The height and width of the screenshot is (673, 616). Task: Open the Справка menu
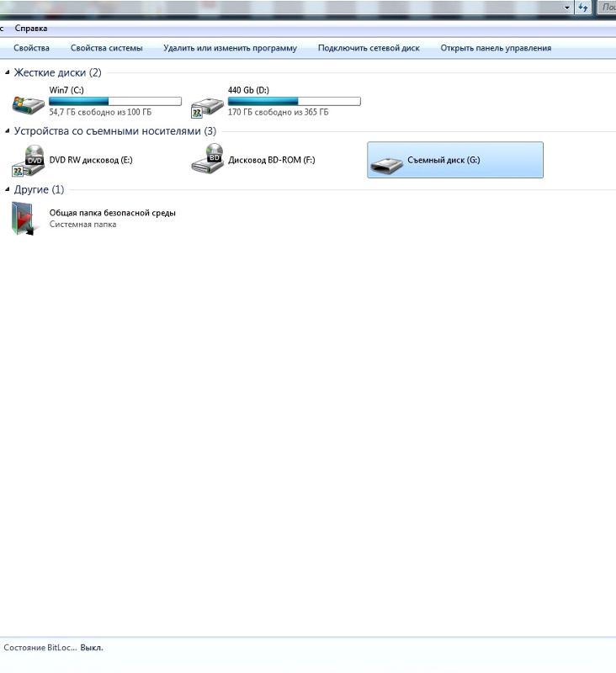point(31,29)
